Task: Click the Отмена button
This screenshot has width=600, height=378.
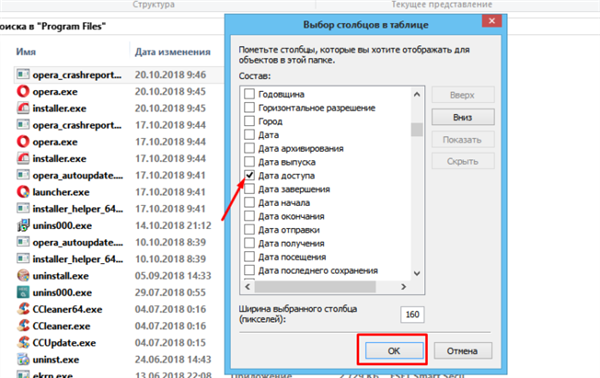Action: [462, 350]
